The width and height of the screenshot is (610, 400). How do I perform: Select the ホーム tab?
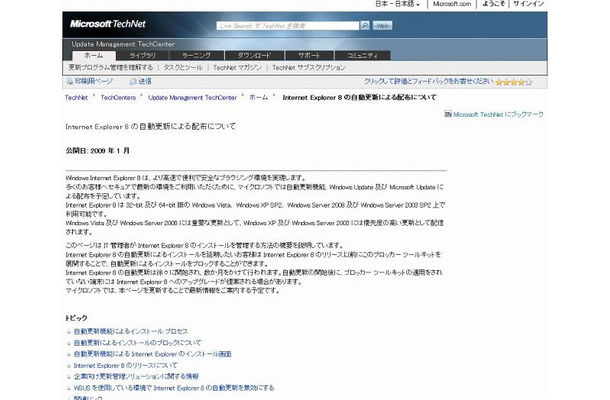(94, 56)
